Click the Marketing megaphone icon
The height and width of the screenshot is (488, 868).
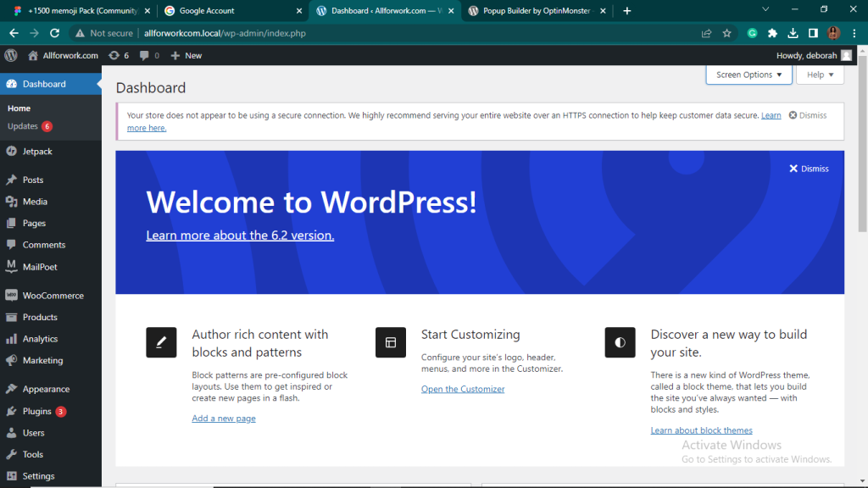pos(12,360)
